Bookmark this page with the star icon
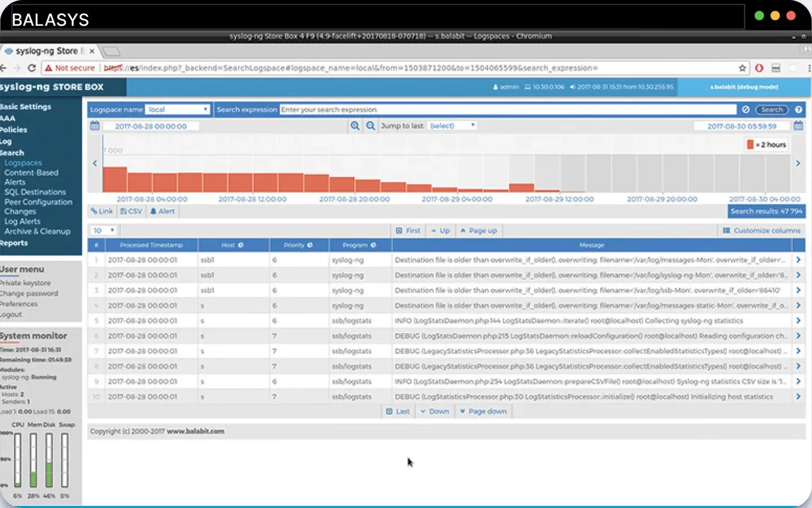This screenshot has height=508, width=812. pos(743,68)
